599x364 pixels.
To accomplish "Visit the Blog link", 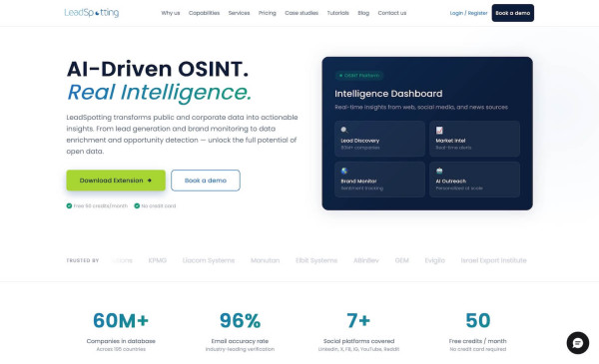I will tap(363, 13).
